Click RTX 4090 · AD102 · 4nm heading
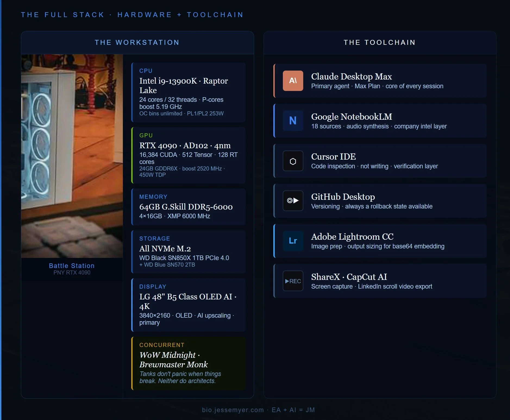510x420 pixels. pyautogui.click(x=185, y=146)
